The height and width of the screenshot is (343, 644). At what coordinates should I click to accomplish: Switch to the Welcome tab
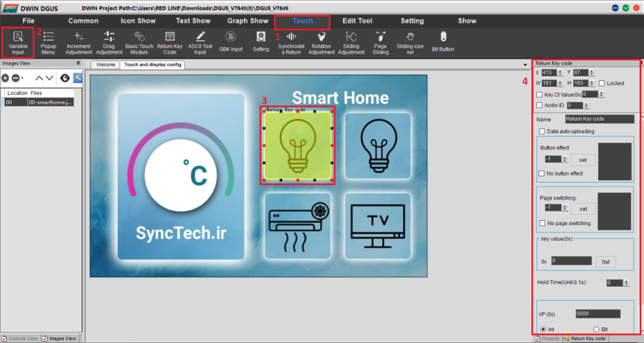tap(105, 65)
